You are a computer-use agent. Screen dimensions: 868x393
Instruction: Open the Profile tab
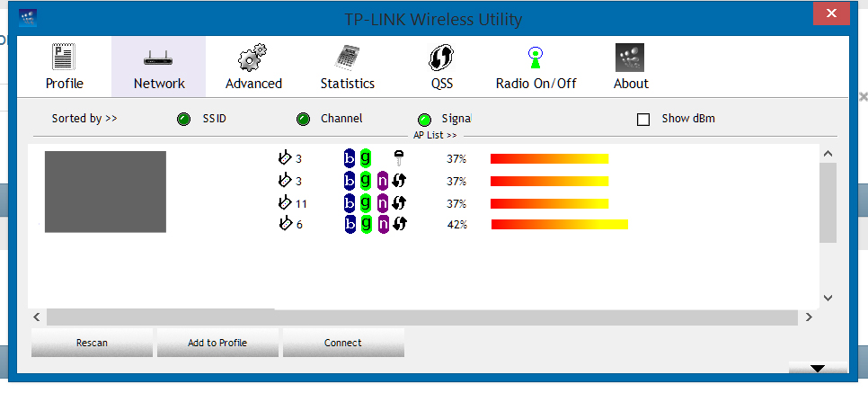pyautogui.click(x=64, y=67)
